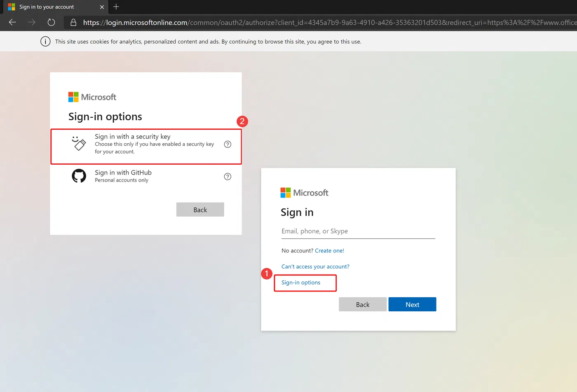577x392 pixels.
Task: Click the 'Personal accounts only' text
Action: [x=122, y=180]
